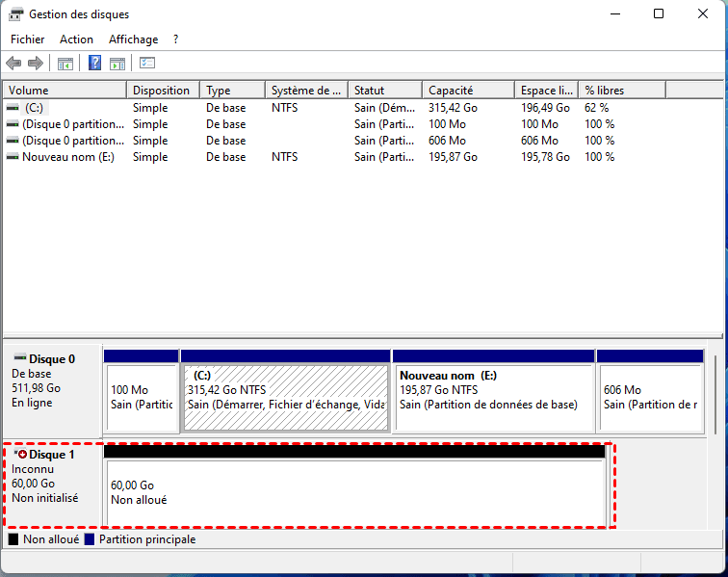Viewport: 728px width, 577px height.
Task: Open the ? help menu
Action: coord(175,39)
